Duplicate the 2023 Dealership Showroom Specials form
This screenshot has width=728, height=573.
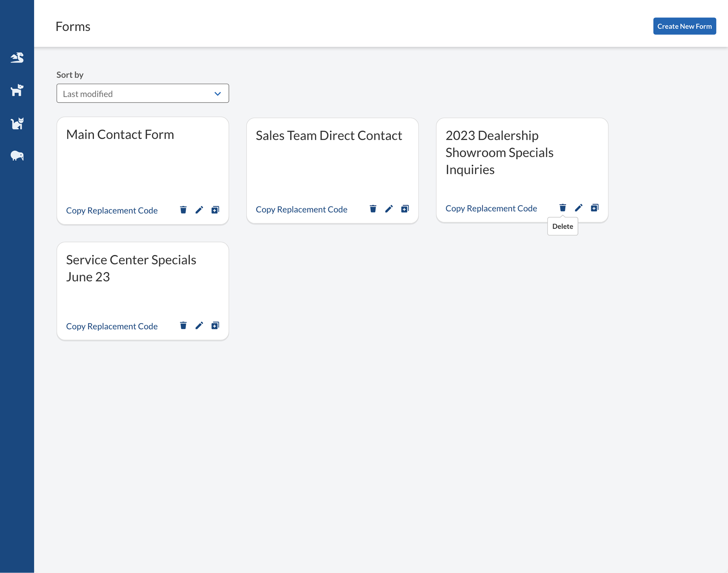[594, 207]
